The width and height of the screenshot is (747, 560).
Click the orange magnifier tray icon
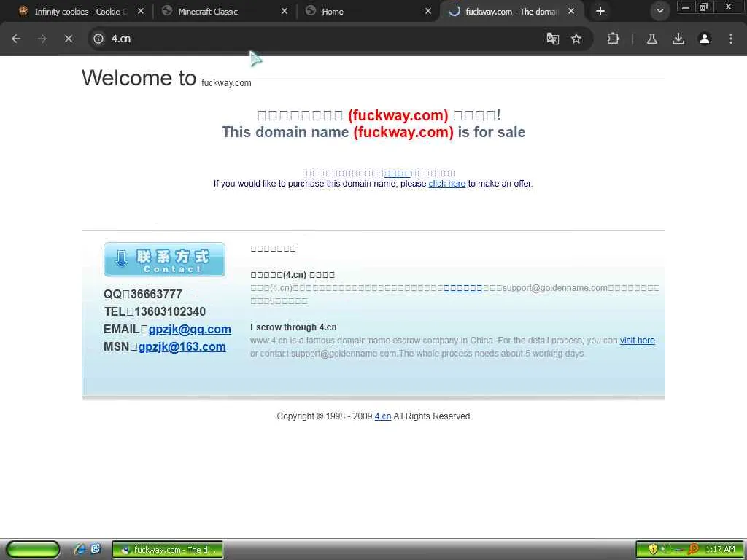coord(693,550)
